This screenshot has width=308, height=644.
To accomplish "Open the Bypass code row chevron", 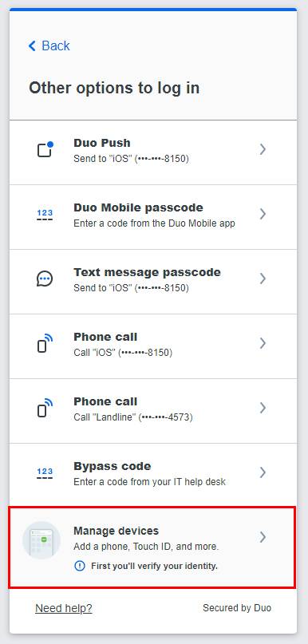I will point(263,472).
